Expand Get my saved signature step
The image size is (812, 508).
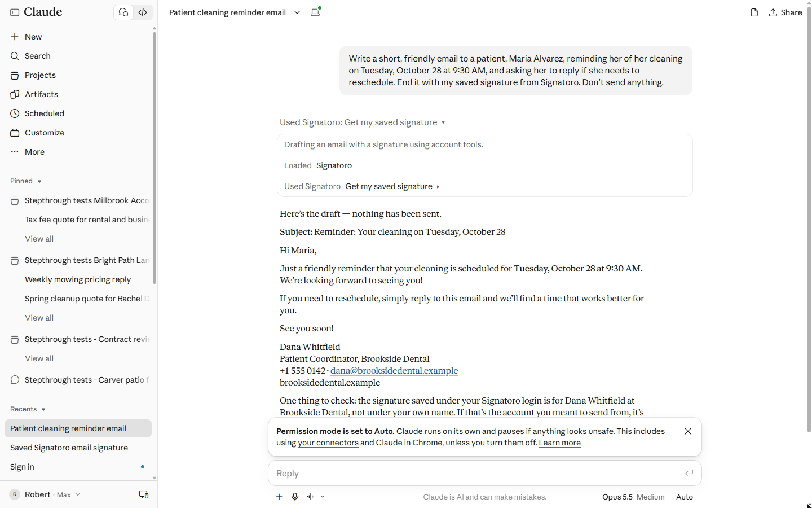tap(392, 186)
